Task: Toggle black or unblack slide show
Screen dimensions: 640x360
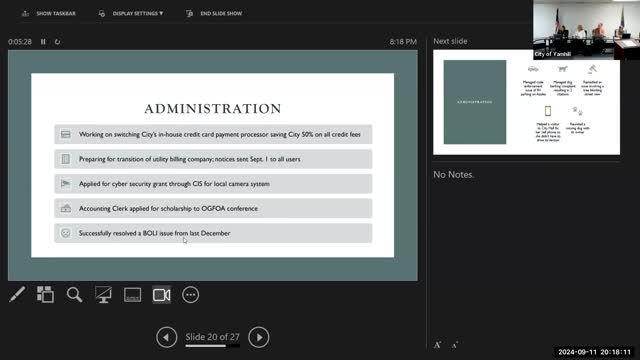Action: [x=103, y=295]
